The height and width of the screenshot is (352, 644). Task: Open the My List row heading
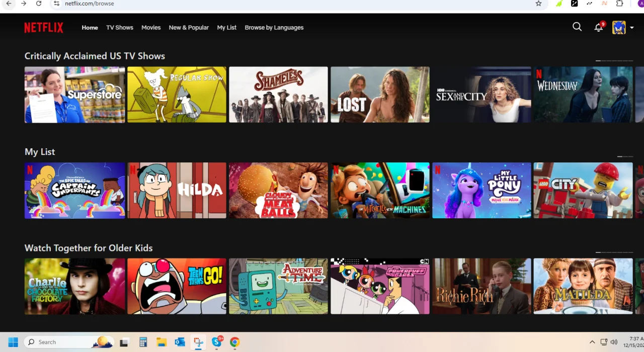[x=40, y=152]
